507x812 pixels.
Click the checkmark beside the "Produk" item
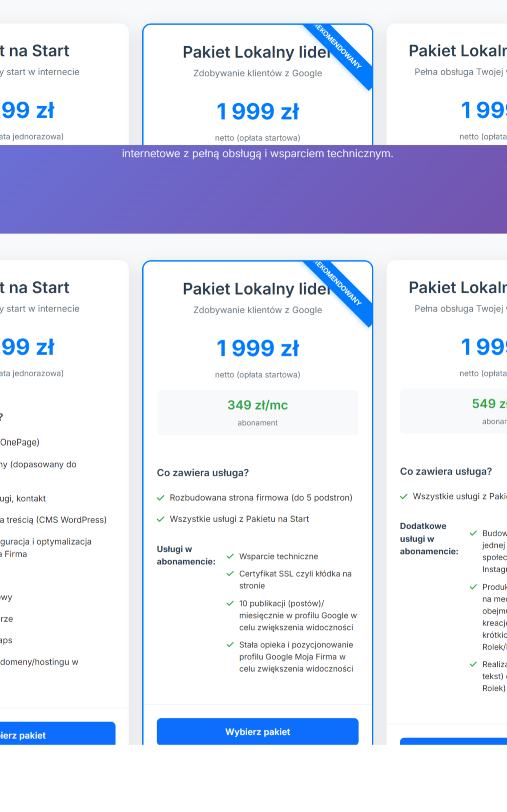click(x=473, y=587)
